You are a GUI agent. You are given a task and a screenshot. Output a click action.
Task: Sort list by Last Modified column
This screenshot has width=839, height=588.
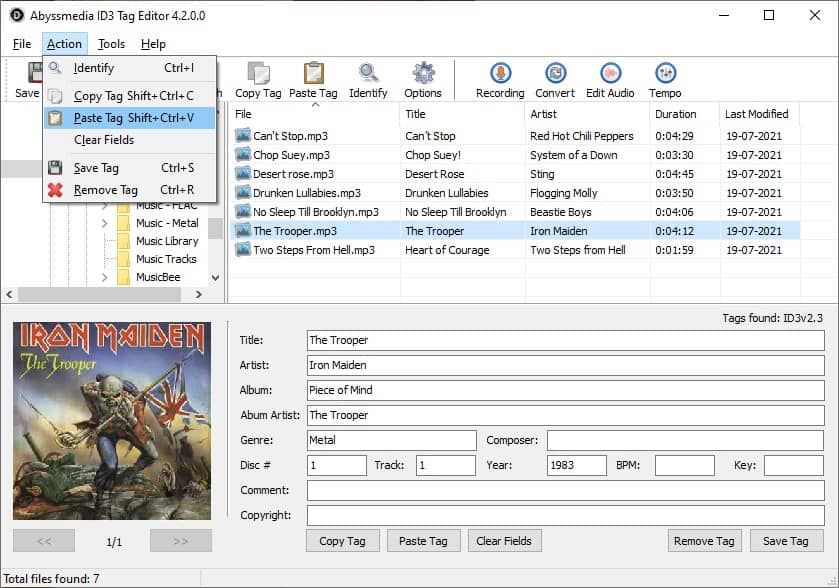[x=760, y=114]
